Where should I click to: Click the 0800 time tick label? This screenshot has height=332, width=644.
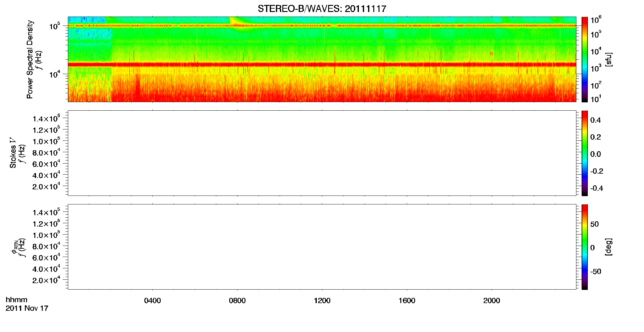(x=237, y=301)
